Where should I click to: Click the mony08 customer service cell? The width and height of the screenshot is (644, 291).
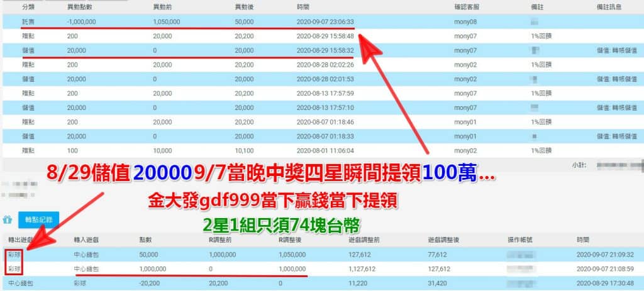466,21
